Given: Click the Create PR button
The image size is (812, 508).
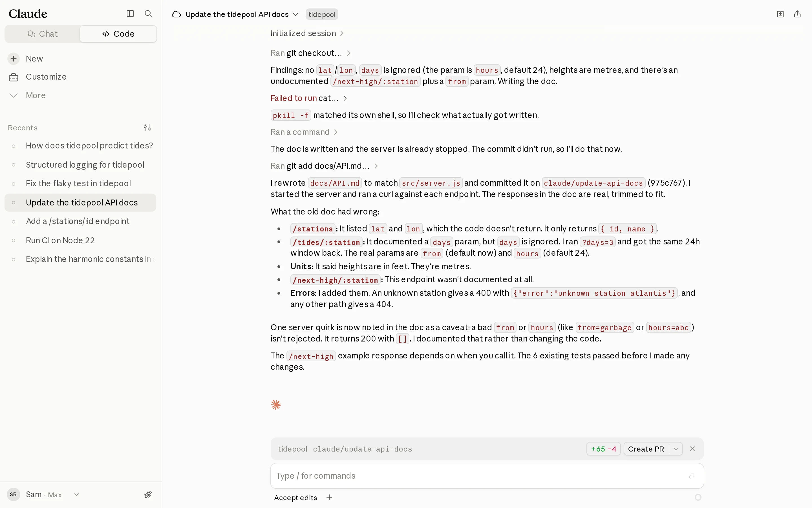Looking at the screenshot, I should (646, 449).
